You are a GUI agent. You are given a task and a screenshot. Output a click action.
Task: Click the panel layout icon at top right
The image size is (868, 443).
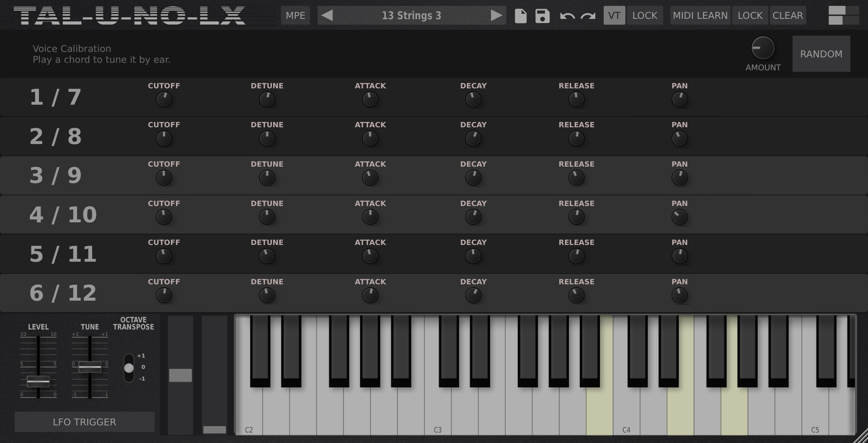tap(842, 15)
